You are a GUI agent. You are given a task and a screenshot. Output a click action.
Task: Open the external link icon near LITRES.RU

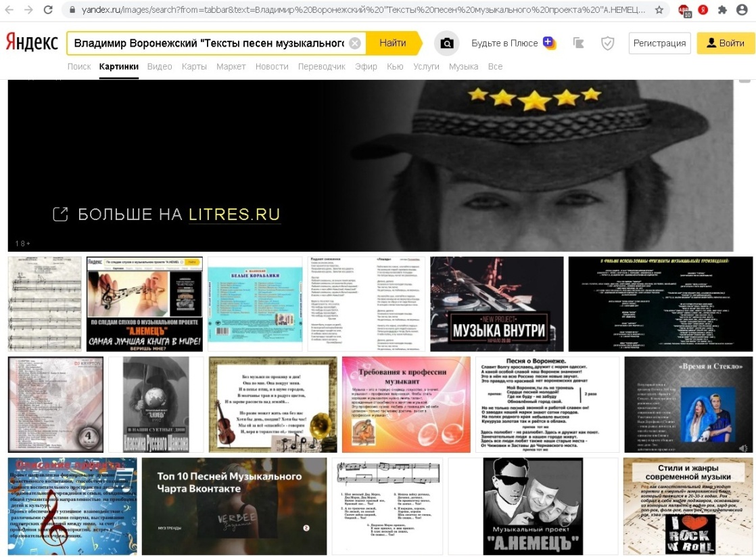click(x=60, y=214)
